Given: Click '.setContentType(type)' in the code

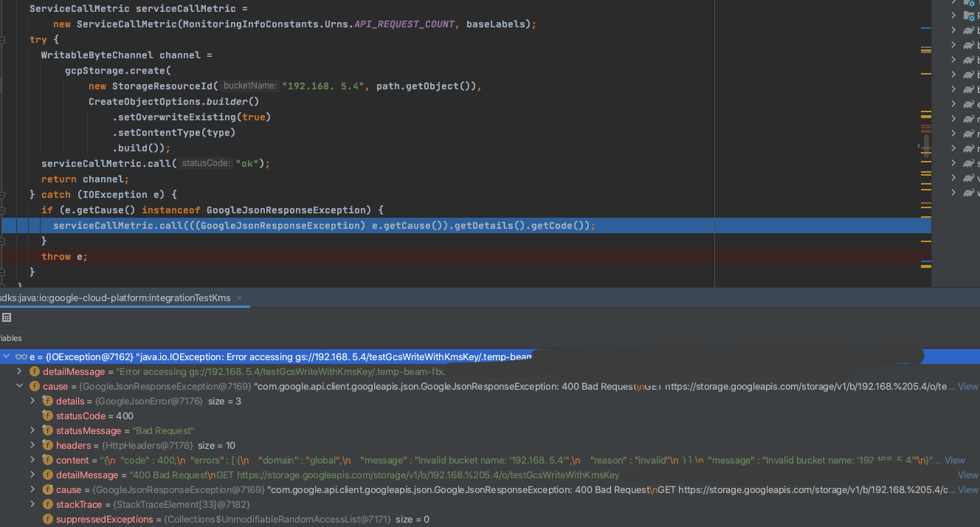Looking at the screenshot, I should 173,132.
